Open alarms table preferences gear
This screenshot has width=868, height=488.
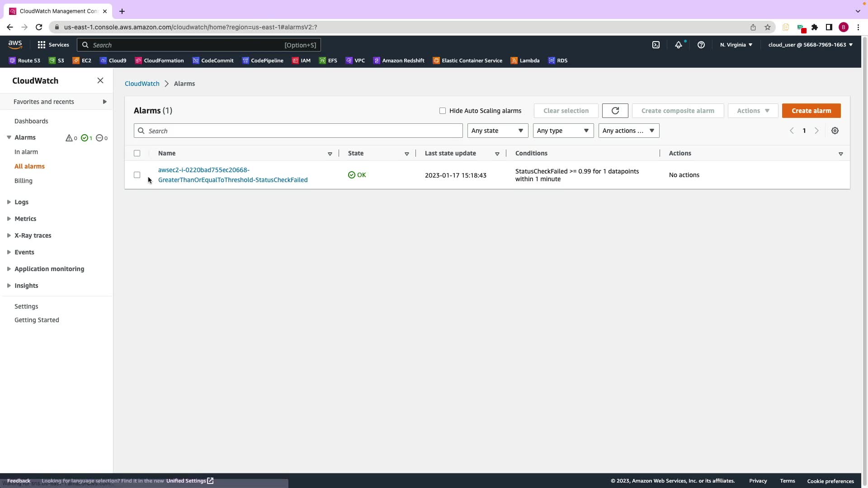click(x=835, y=131)
